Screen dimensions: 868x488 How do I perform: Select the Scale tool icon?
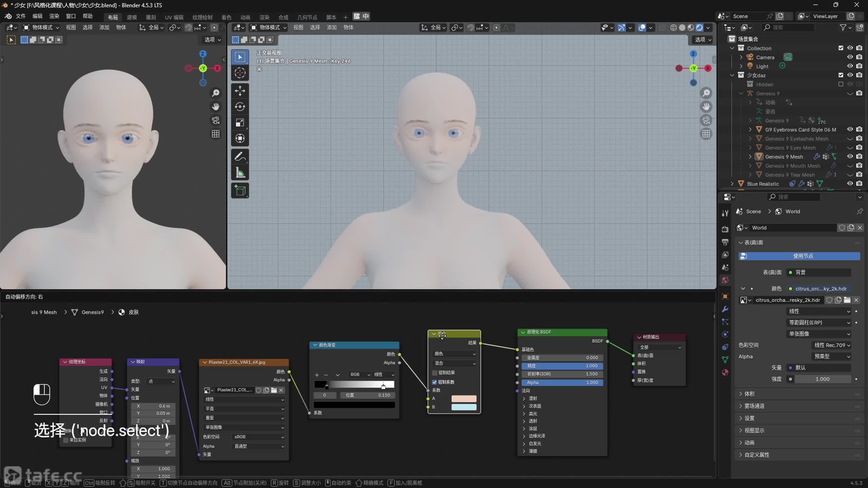tap(240, 123)
